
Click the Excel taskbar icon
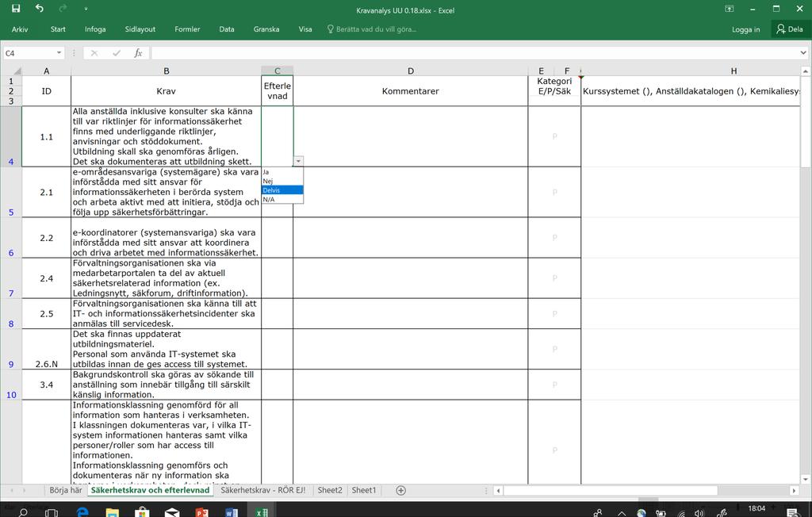pyautogui.click(x=262, y=512)
